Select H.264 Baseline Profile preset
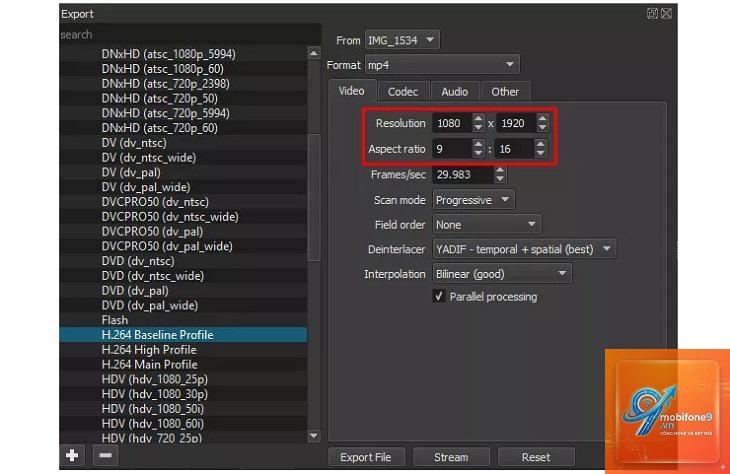This screenshot has width=730, height=474. click(183, 335)
